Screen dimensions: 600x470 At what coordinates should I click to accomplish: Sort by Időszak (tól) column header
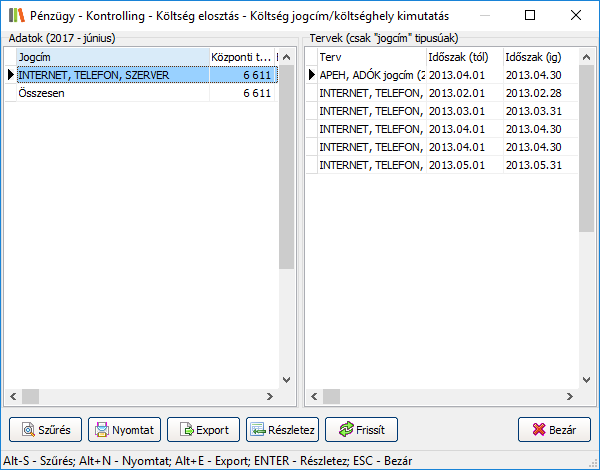tap(462, 57)
